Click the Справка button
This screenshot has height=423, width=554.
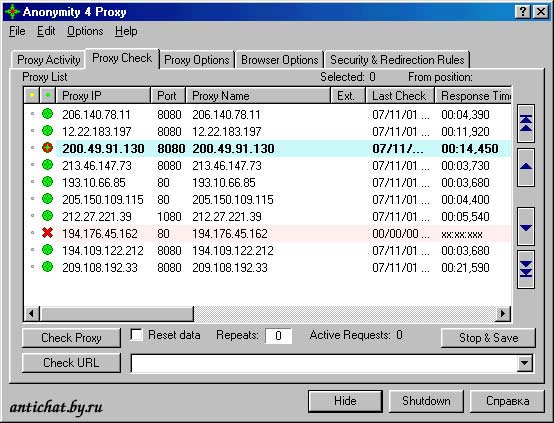coord(507,401)
